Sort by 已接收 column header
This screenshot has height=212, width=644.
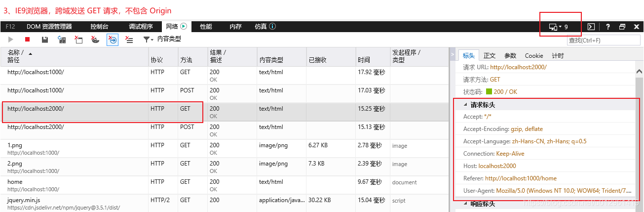(x=331, y=56)
